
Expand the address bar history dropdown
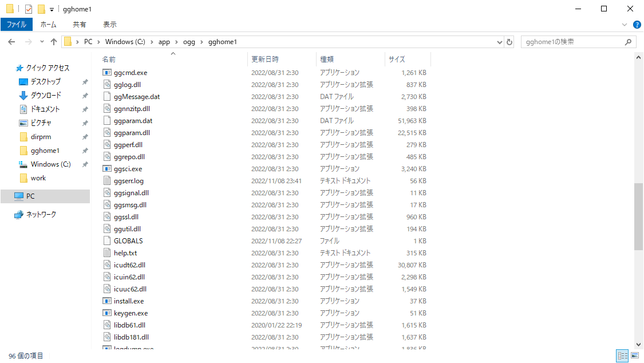point(499,42)
